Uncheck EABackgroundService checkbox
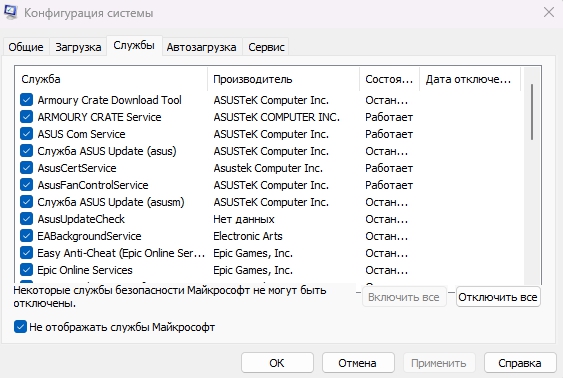The height and width of the screenshot is (378, 563). pos(27,235)
